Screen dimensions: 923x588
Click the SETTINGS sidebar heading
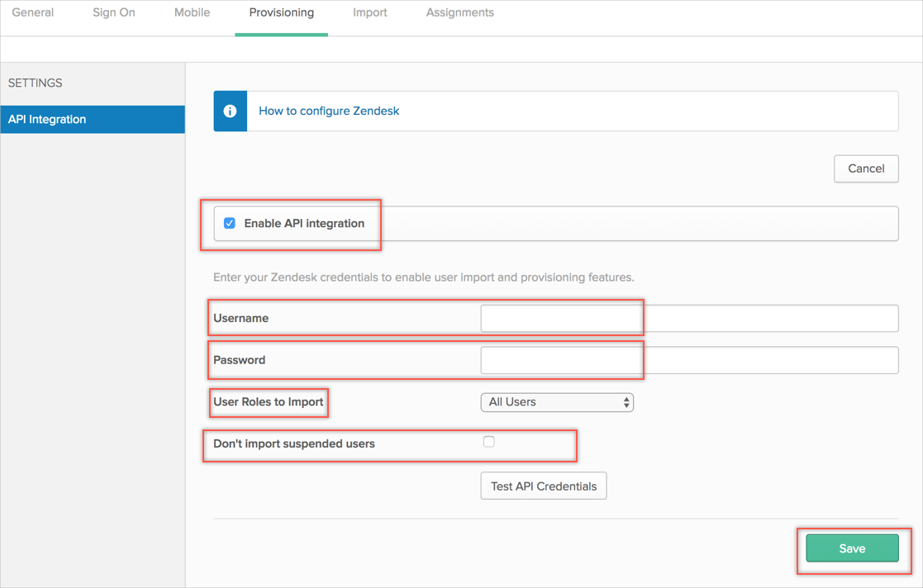(36, 83)
